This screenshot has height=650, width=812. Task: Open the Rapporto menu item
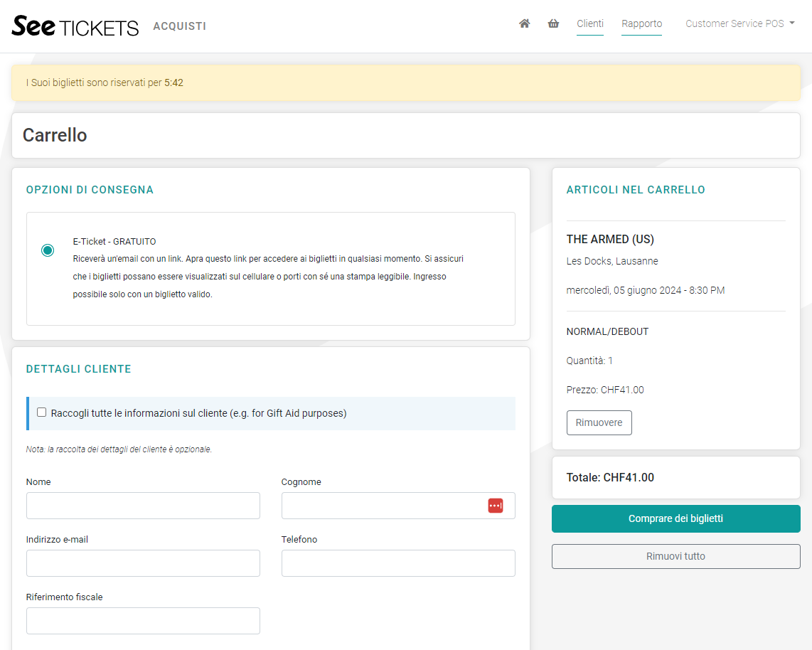(641, 23)
